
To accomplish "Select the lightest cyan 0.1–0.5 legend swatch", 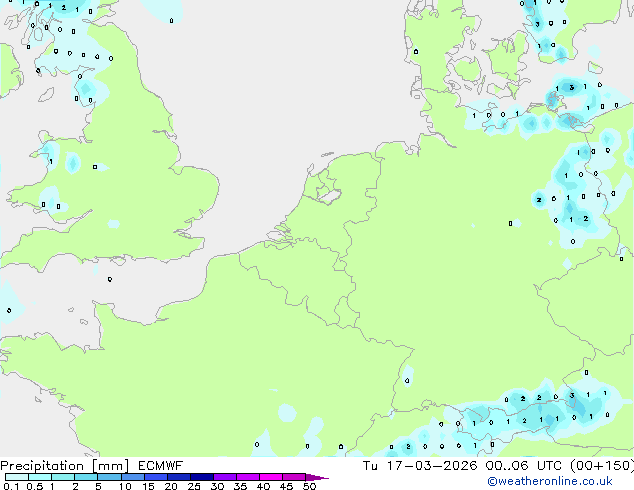I will [17, 477].
